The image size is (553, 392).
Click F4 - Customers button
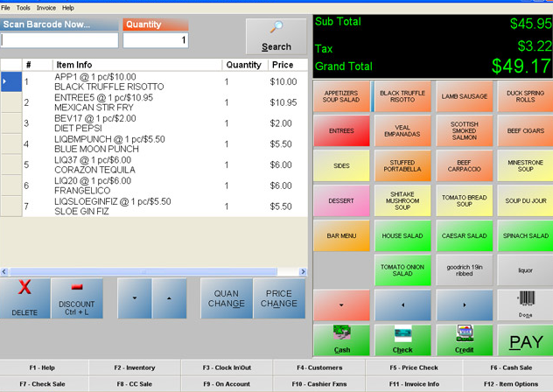319,367
